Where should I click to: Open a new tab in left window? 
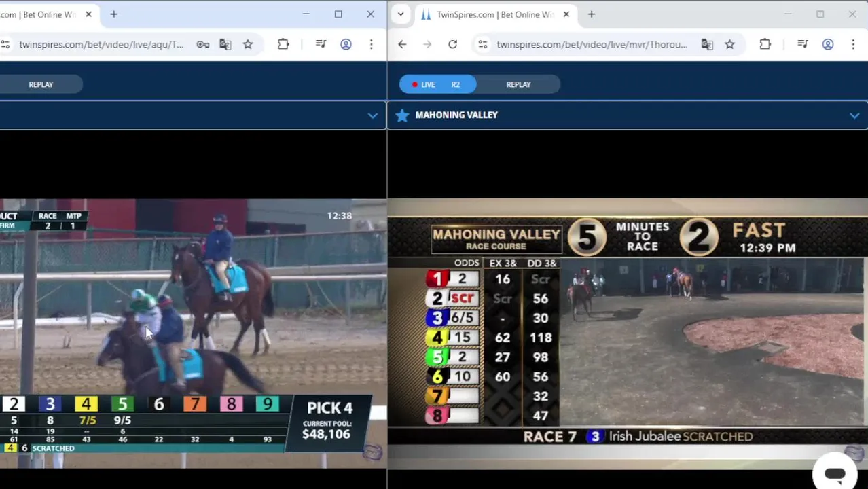pyautogui.click(x=113, y=14)
